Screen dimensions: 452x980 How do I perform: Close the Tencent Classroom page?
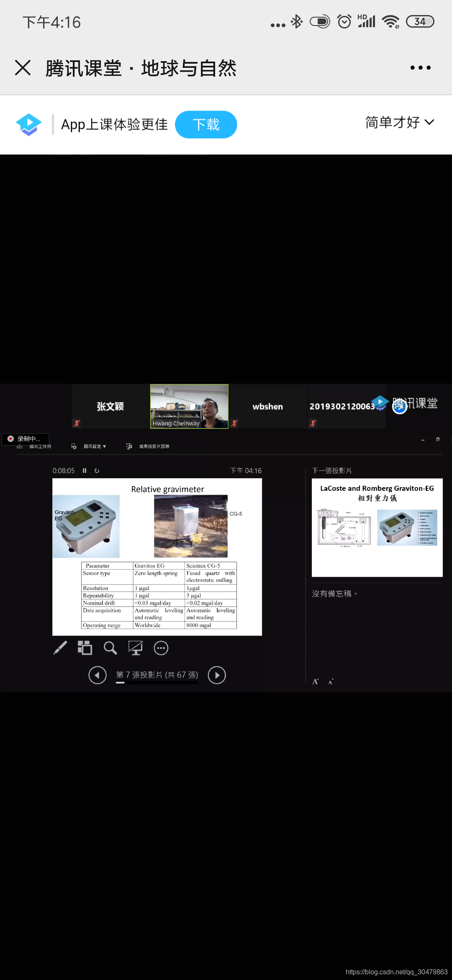[23, 67]
